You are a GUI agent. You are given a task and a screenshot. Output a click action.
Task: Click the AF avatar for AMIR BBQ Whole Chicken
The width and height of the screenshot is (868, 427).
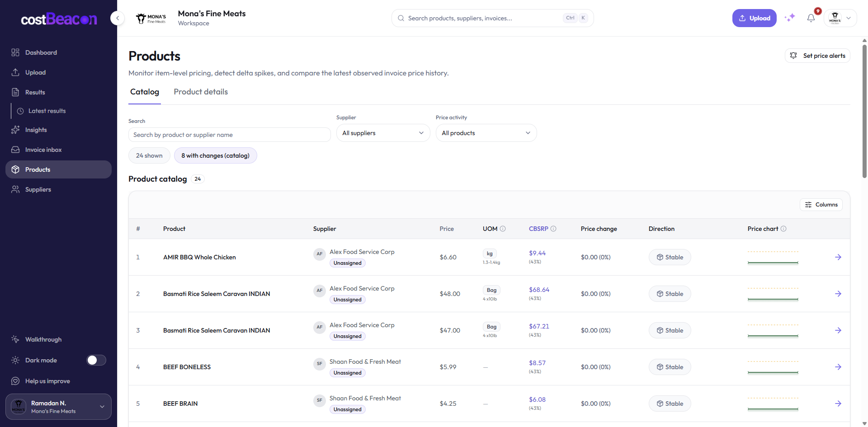[x=320, y=254]
